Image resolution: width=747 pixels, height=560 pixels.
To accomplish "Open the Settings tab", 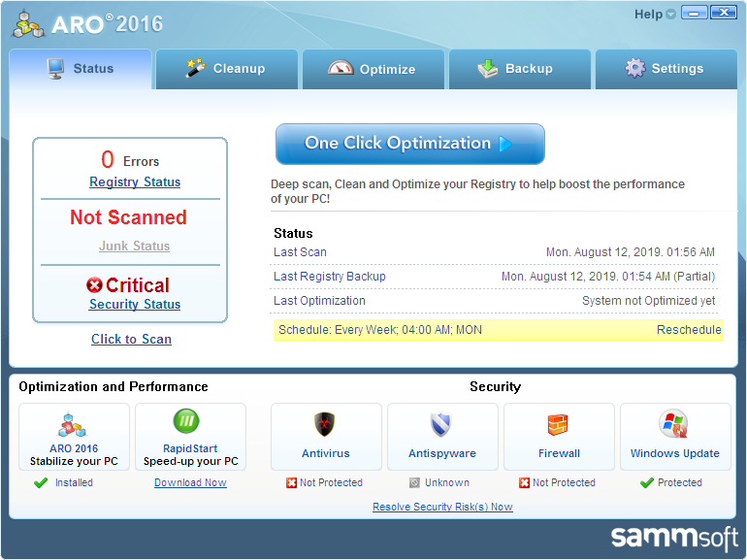I will [x=666, y=69].
